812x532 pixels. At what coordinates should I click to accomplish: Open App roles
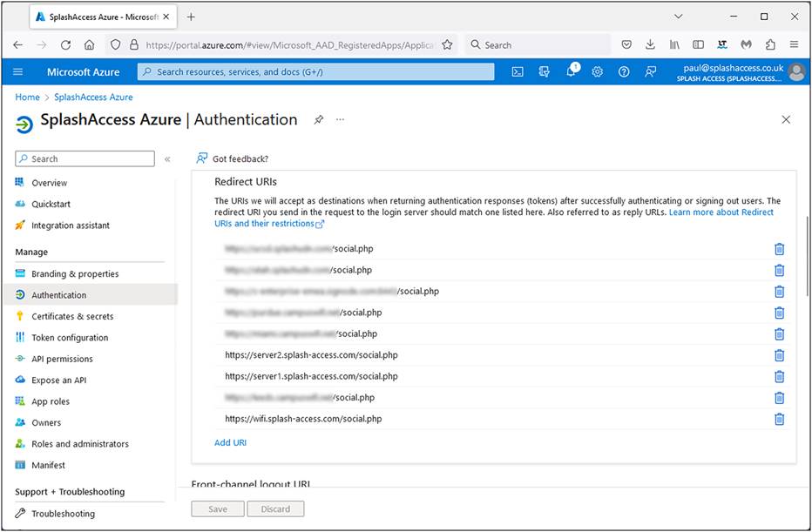click(51, 401)
